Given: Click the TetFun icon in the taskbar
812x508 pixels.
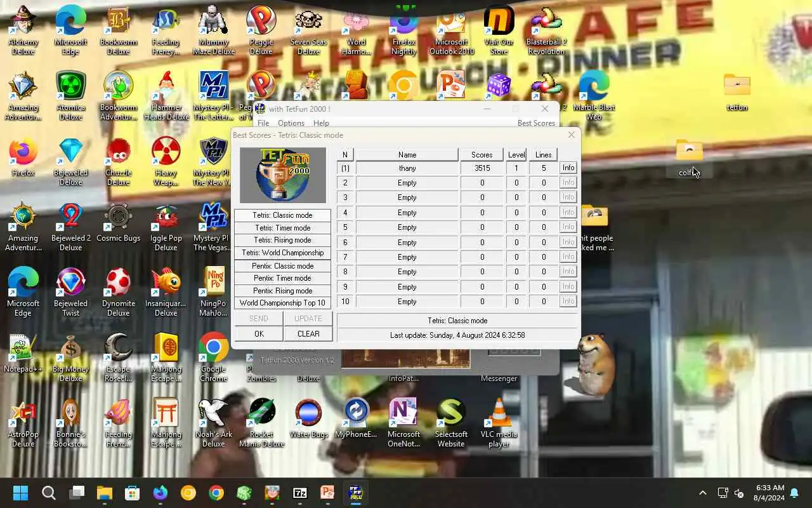Looking at the screenshot, I should [x=355, y=493].
